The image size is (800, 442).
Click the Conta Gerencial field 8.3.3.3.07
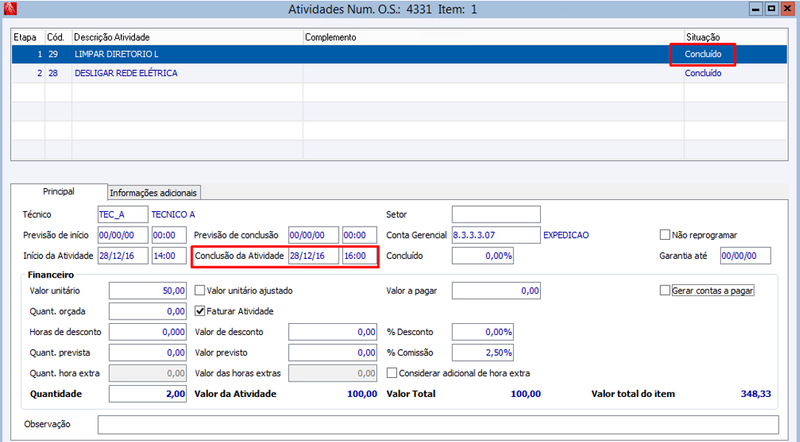coord(496,235)
